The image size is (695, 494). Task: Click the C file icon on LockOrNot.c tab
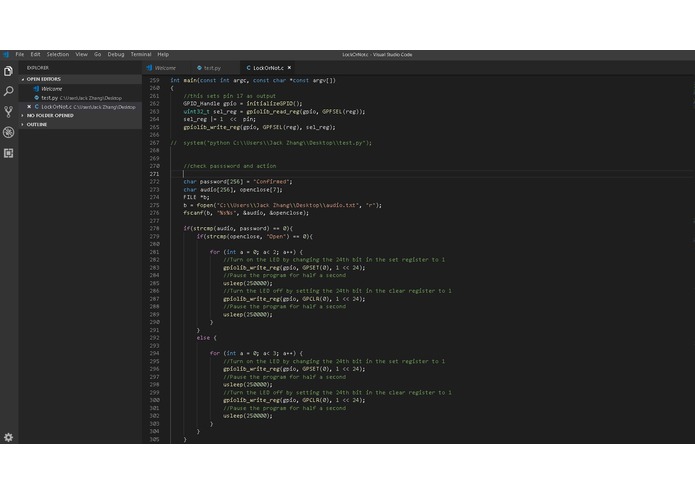pyautogui.click(x=248, y=68)
